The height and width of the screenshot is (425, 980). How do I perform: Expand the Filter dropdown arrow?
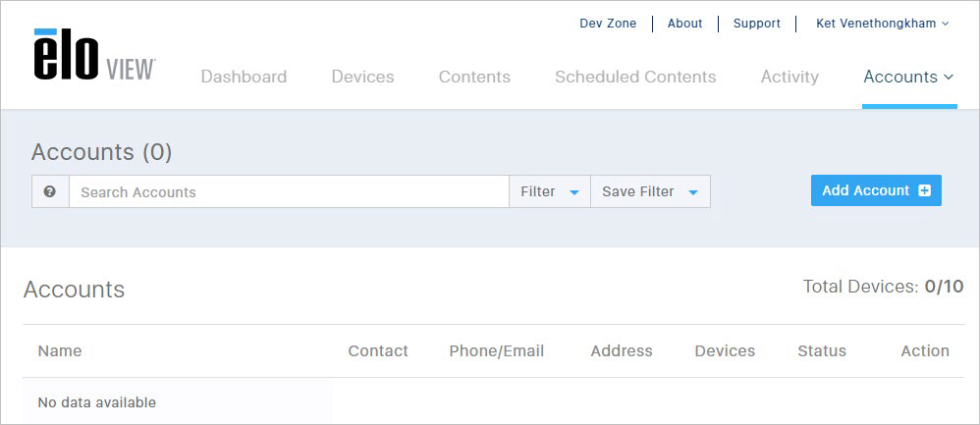pyautogui.click(x=574, y=192)
